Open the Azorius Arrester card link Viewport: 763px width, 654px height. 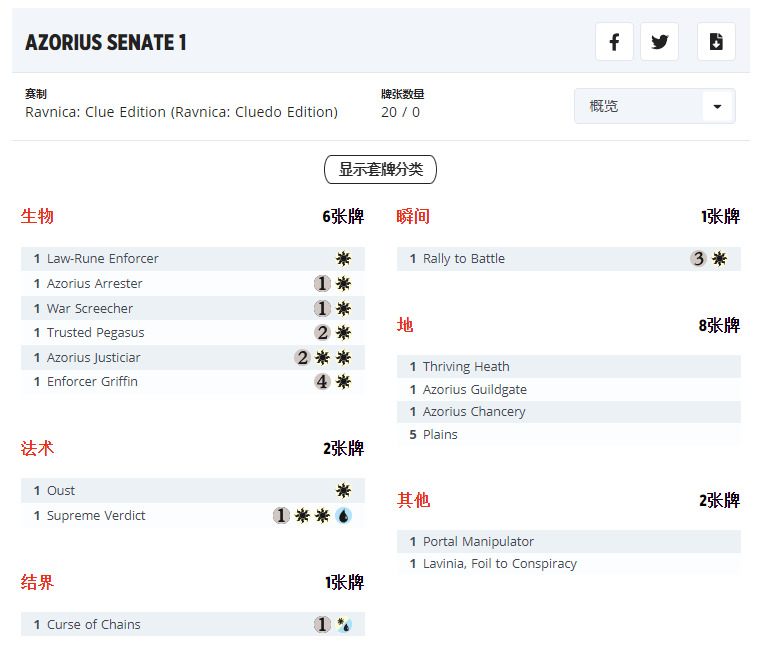pyautogui.click(x=94, y=284)
